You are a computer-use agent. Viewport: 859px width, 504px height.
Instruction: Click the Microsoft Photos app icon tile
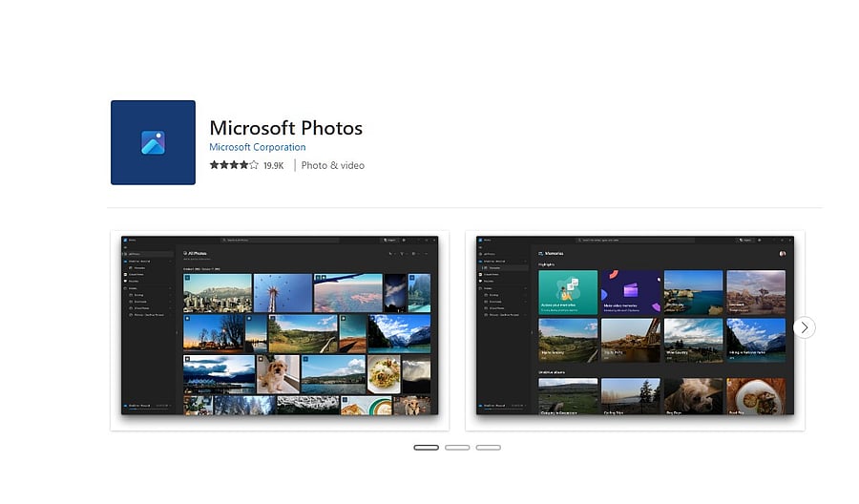point(153,142)
